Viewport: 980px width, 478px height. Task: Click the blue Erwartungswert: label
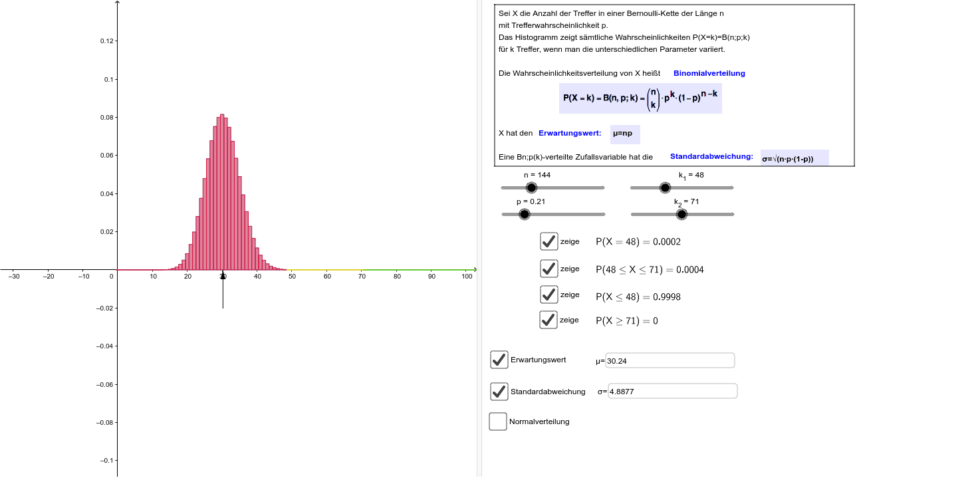tap(570, 133)
